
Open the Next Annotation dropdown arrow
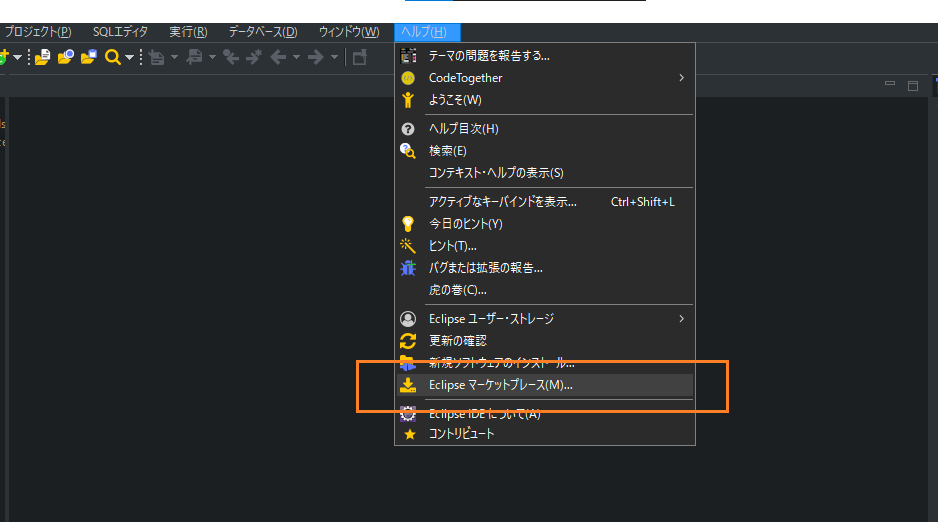coord(175,57)
